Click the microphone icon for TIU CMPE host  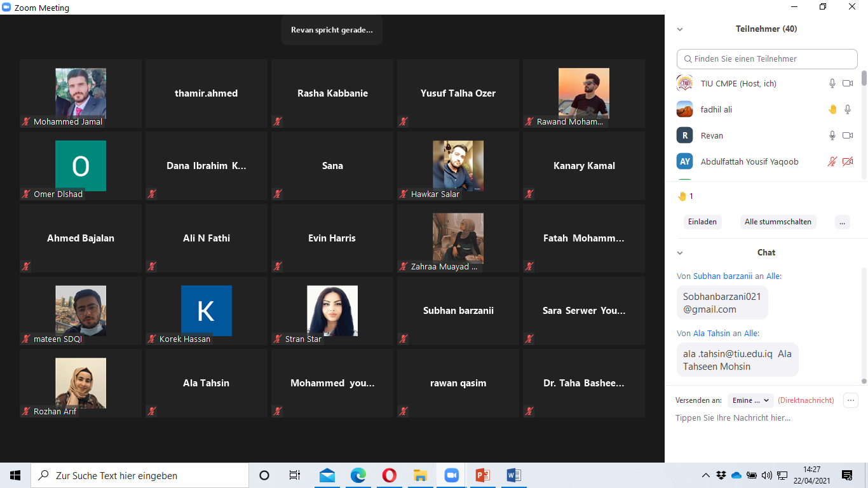point(832,83)
